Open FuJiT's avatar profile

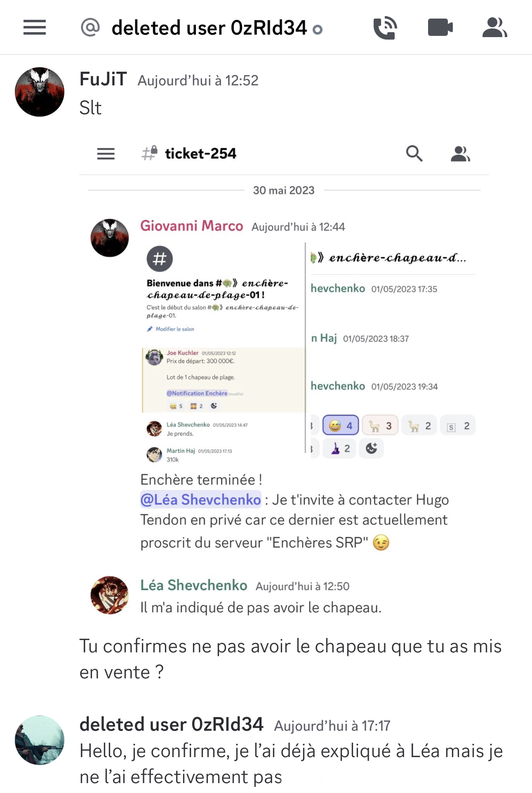[x=40, y=92]
